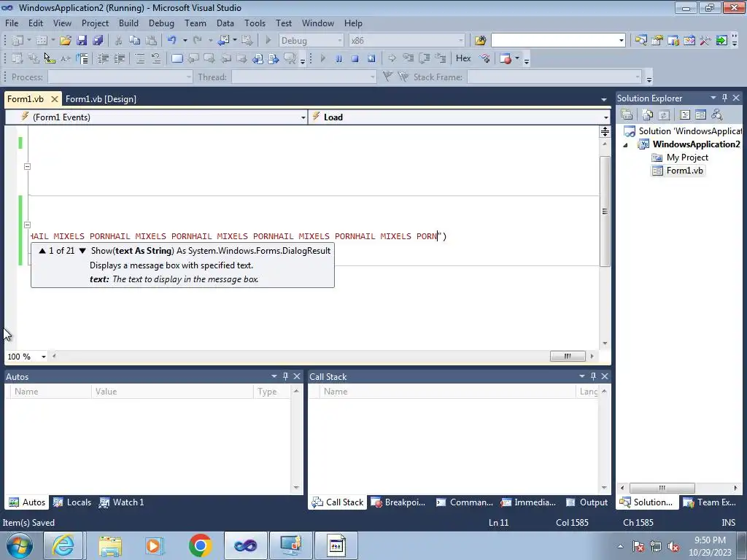
Task: Save the current file with Save icon
Action: coord(82,41)
